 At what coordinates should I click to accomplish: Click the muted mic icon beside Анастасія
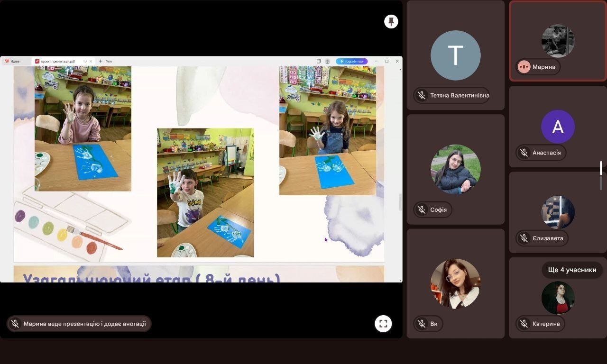click(524, 153)
